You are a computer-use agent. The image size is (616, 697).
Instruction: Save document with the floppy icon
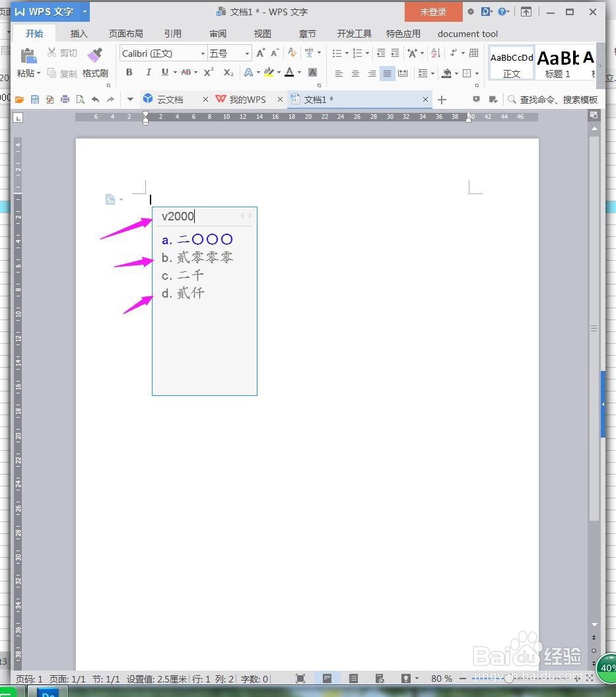coord(35,100)
